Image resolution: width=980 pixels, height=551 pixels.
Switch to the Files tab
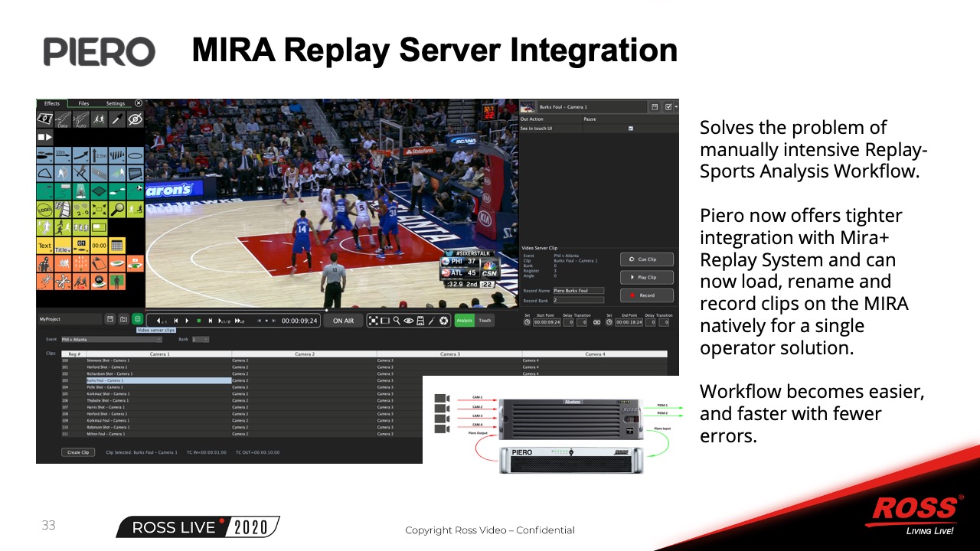83,103
